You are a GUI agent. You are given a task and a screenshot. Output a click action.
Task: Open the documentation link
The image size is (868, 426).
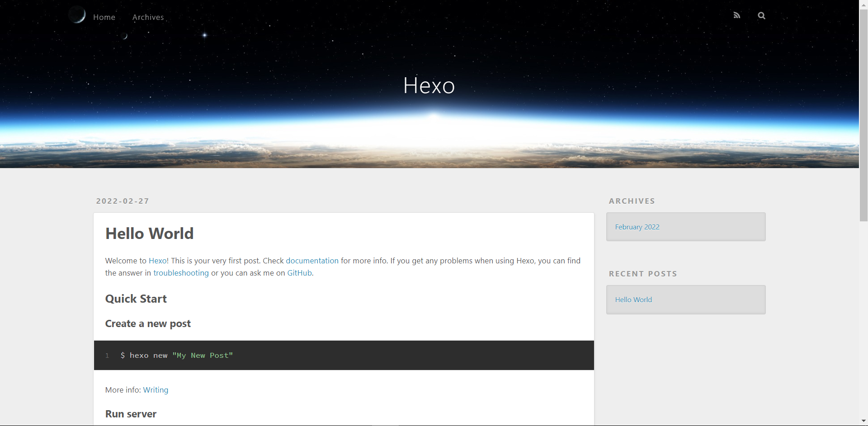pyautogui.click(x=312, y=261)
